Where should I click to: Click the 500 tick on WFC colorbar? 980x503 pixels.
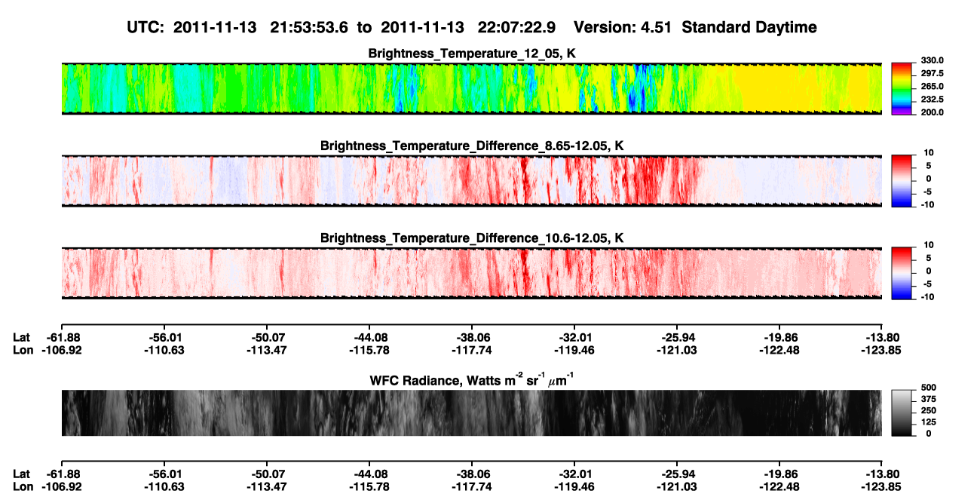point(928,388)
